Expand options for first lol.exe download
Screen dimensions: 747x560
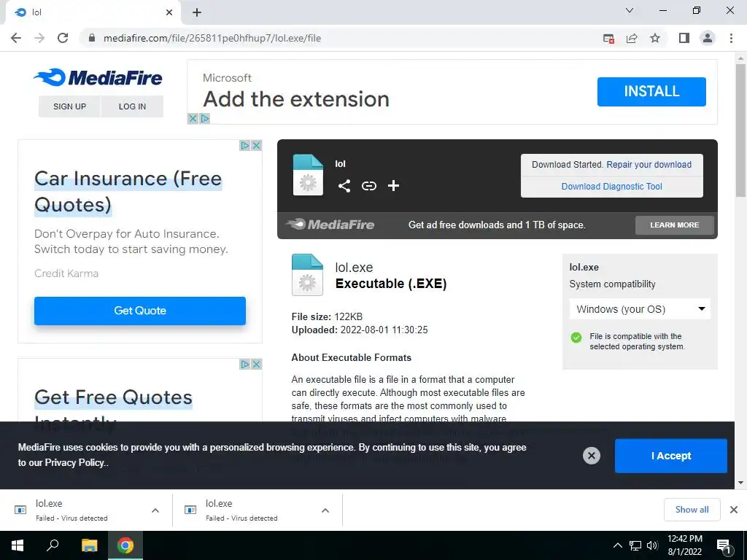(155, 510)
